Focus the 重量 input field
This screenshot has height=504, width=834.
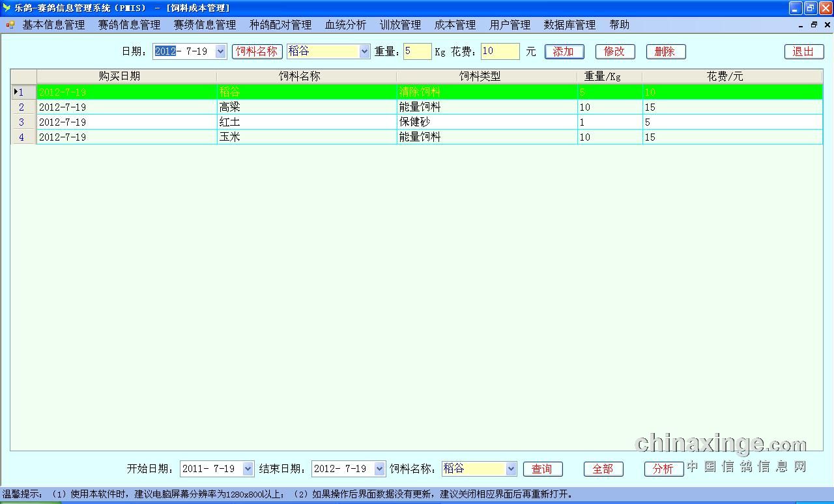(417, 51)
